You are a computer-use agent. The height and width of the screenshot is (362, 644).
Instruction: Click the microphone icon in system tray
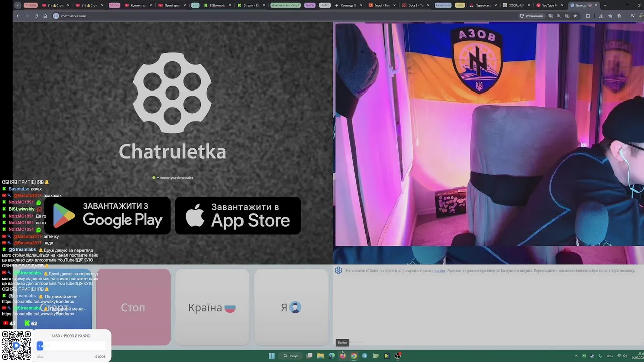pos(600,356)
